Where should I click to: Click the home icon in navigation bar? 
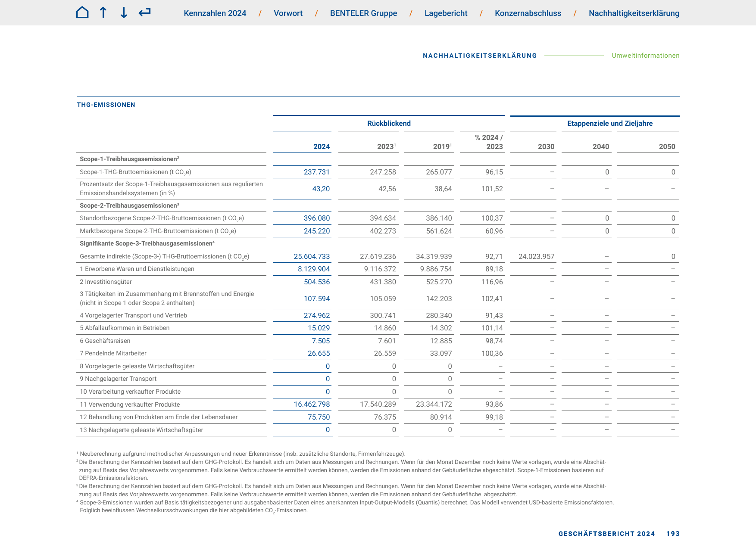pos(82,12)
